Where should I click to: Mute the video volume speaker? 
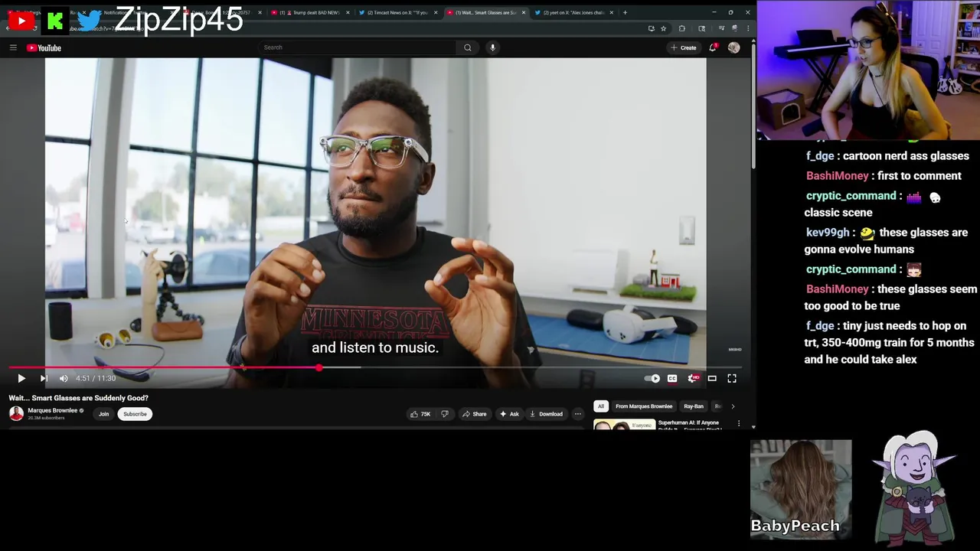[64, 378]
